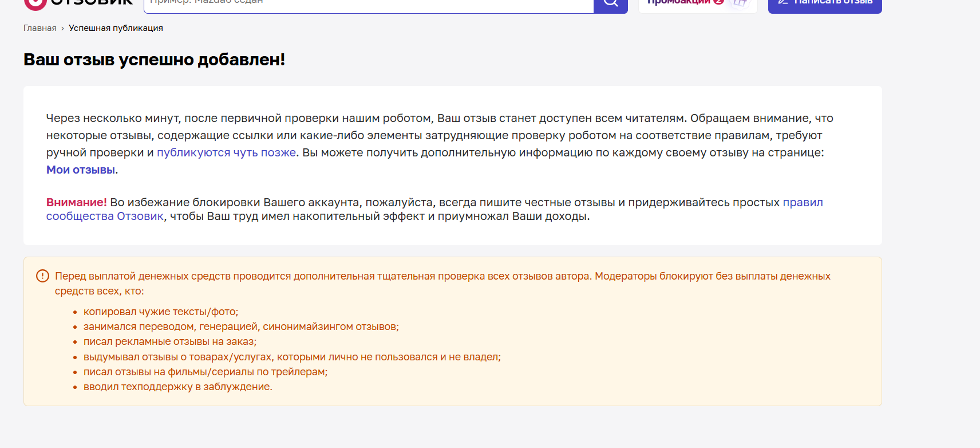
Task: Click 'вводил техподдержку в заблуждение.' item
Action: pyautogui.click(x=178, y=387)
